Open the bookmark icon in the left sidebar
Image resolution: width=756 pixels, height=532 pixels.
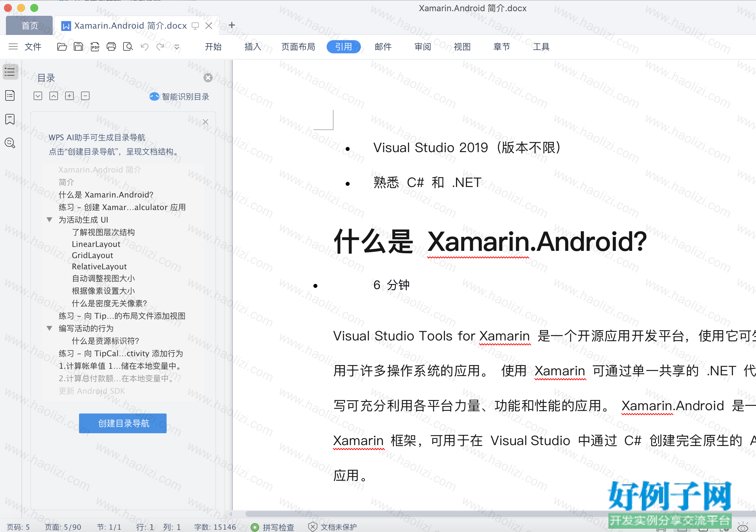(x=10, y=119)
